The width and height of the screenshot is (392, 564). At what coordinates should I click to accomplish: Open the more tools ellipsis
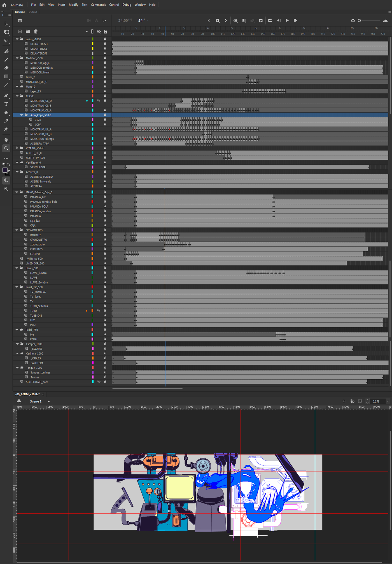click(x=6, y=158)
